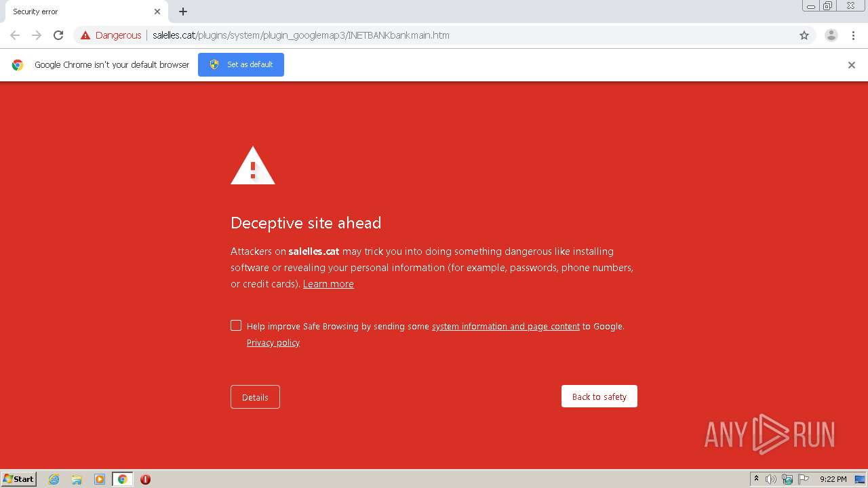Open a new tab with the plus button
This screenshot has width=868, height=488.
click(x=183, y=12)
